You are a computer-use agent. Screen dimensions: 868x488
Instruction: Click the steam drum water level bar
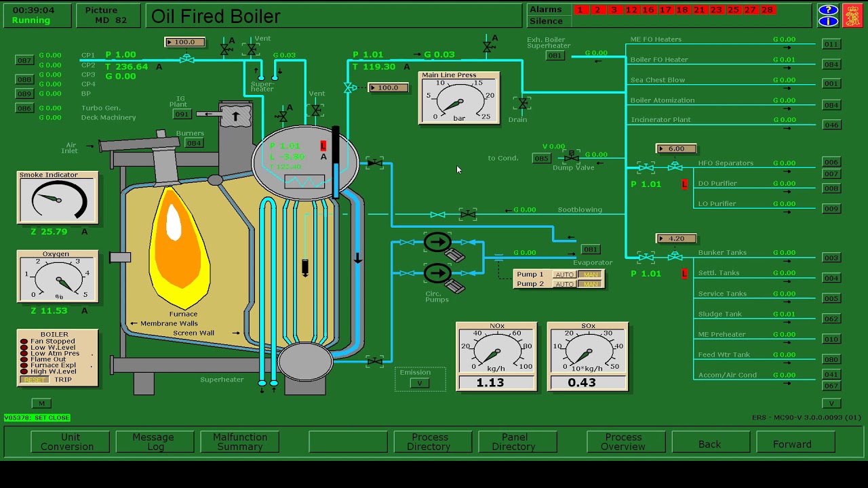(336, 163)
